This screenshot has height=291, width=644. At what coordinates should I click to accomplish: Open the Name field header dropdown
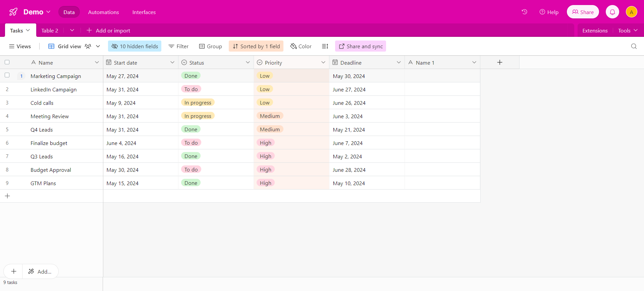(x=97, y=62)
